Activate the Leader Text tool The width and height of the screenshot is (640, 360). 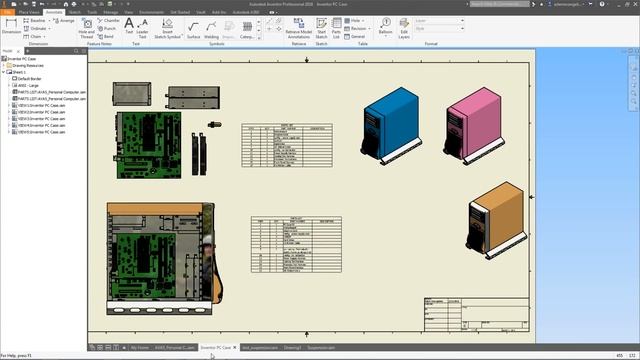pyautogui.click(x=142, y=29)
